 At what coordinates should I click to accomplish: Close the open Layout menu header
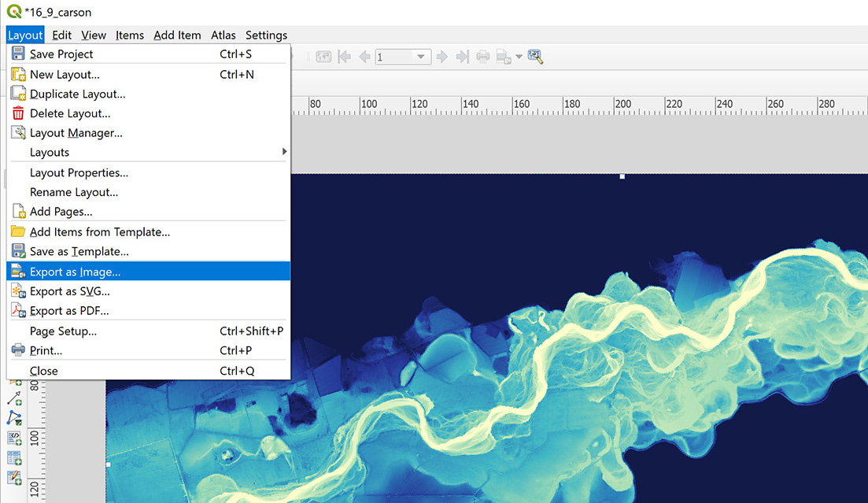coord(25,35)
